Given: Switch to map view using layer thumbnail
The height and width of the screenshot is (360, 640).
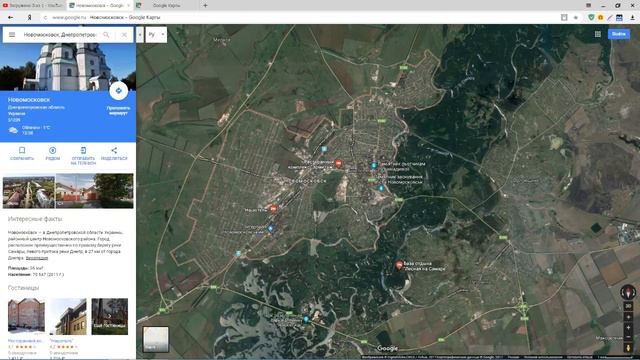Looking at the screenshot, I should click(156, 339).
